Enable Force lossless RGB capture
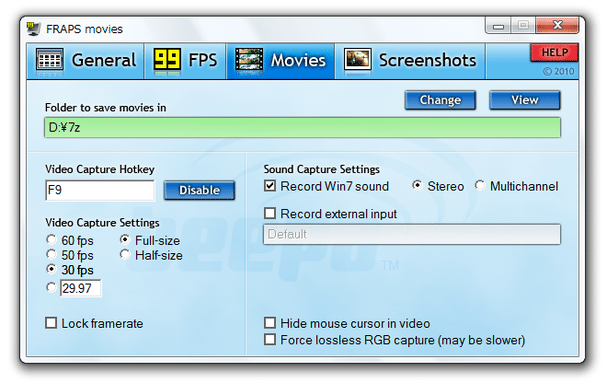The image size is (607, 383). tap(270, 340)
